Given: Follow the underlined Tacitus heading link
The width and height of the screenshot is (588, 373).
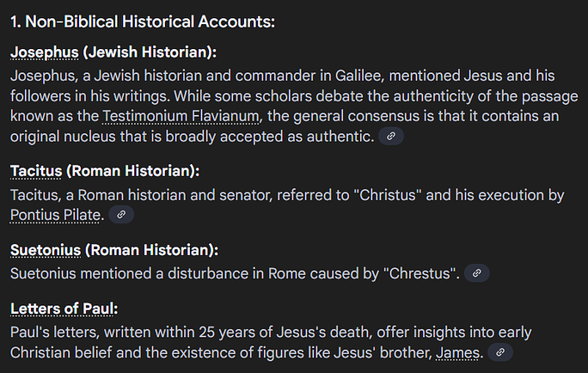Looking at the screenshot, I should coord(36,171).
